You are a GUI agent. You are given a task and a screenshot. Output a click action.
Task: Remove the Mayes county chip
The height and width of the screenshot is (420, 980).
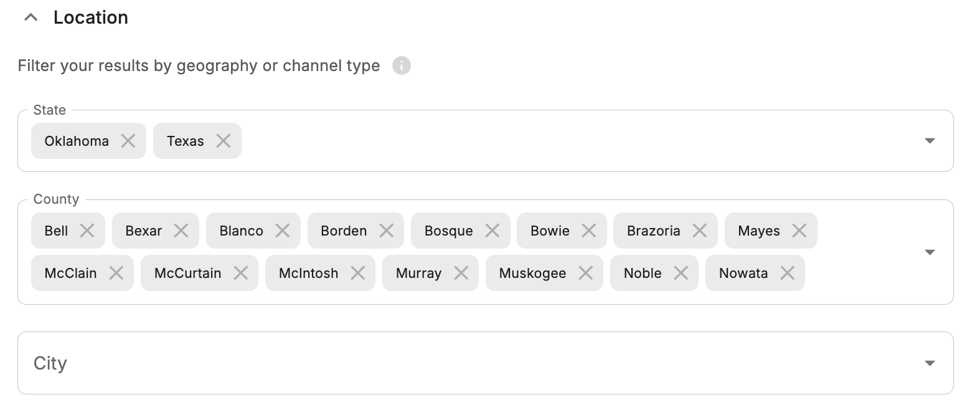tap(799, 231)
